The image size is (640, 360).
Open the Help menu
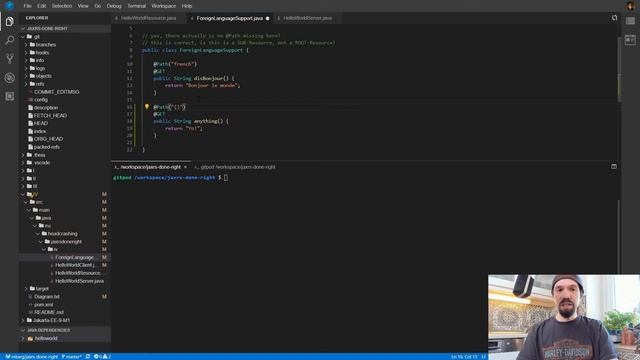click(187, 6)
